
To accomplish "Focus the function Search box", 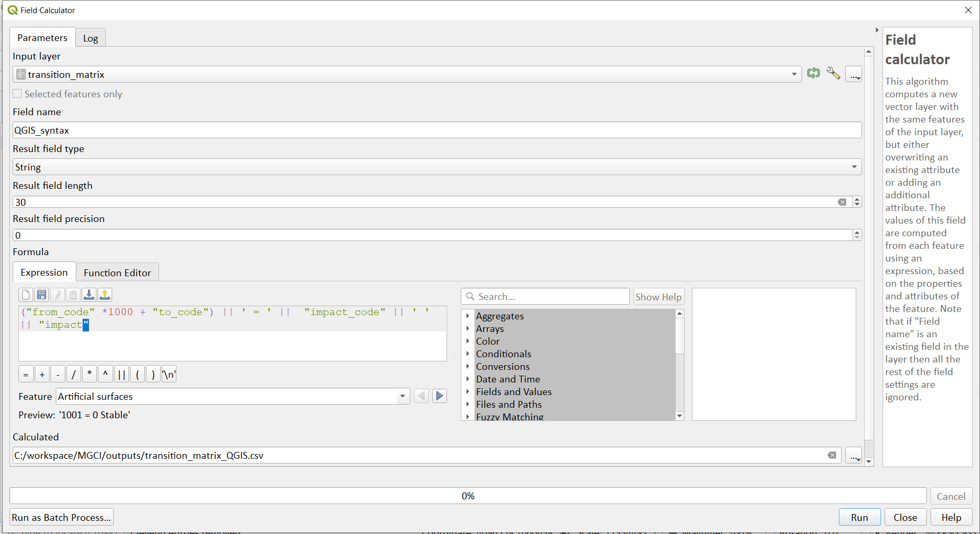I will pos(545,296).
